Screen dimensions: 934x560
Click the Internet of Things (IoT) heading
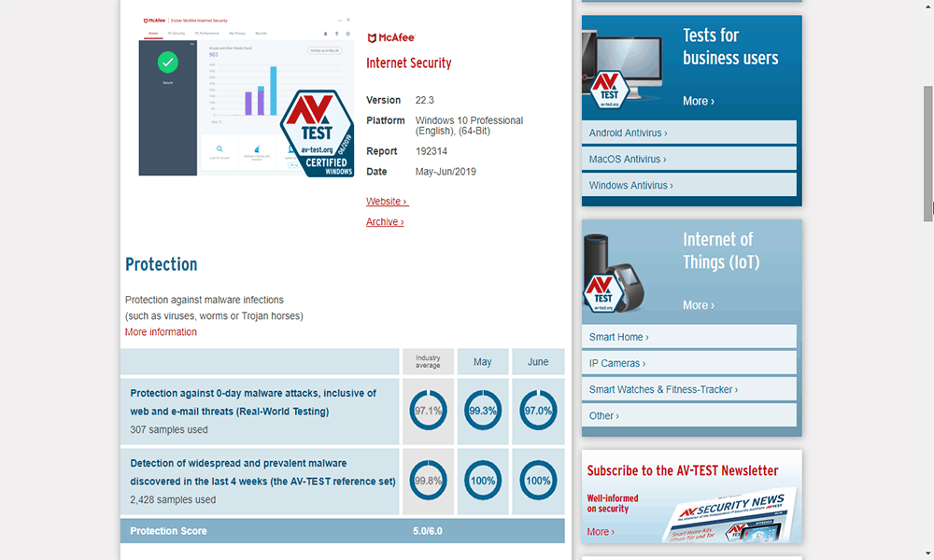click(x=721, y=250)
